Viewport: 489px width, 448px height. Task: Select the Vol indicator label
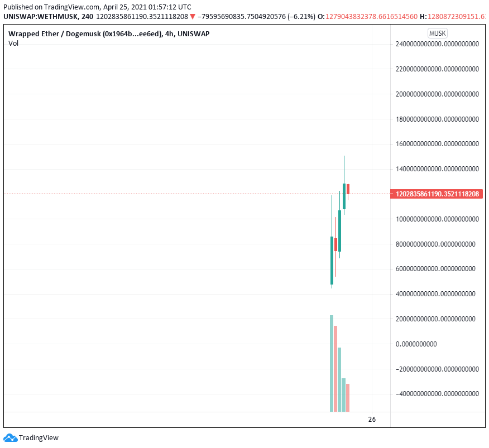[13, 44]
